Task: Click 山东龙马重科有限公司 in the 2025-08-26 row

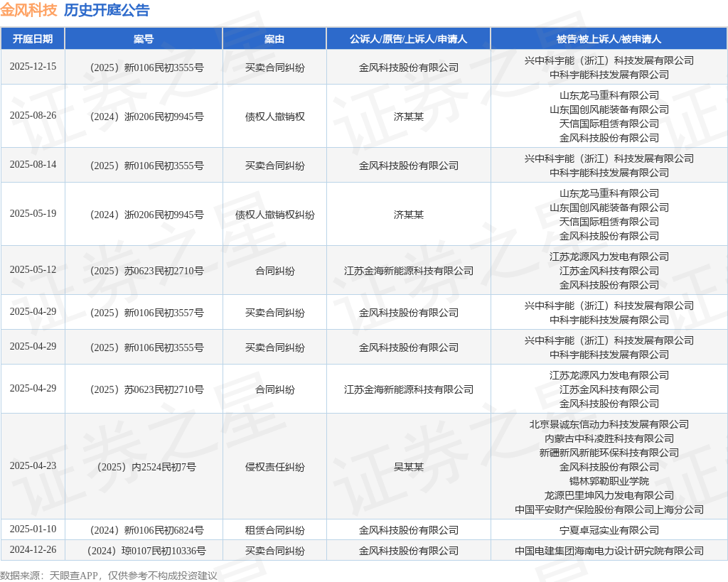Action: [x=609, y=96]
